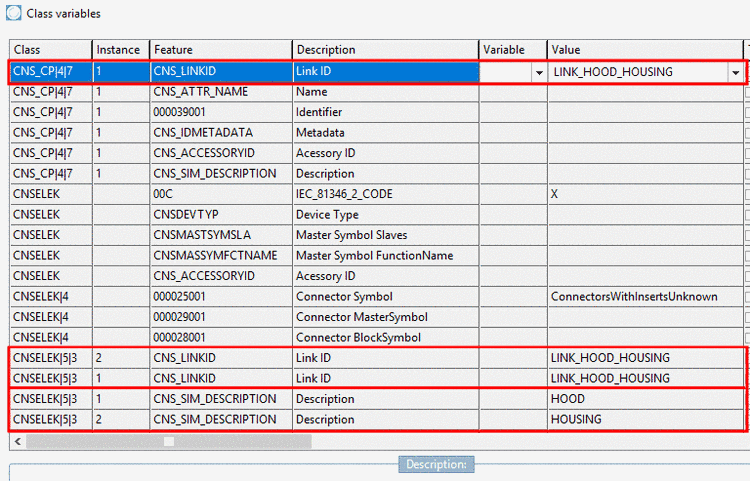
Task: Click the IEC_81346_2_CODE description cell
Action: point(386,194)
